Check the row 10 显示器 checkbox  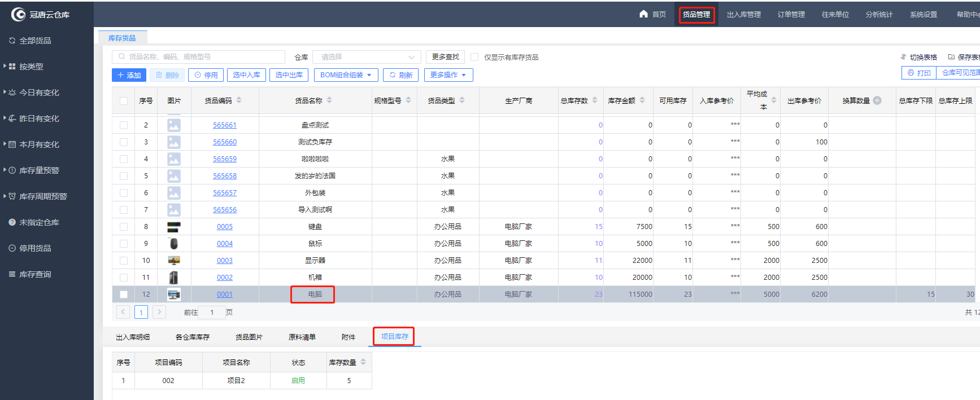coord(124,261)
